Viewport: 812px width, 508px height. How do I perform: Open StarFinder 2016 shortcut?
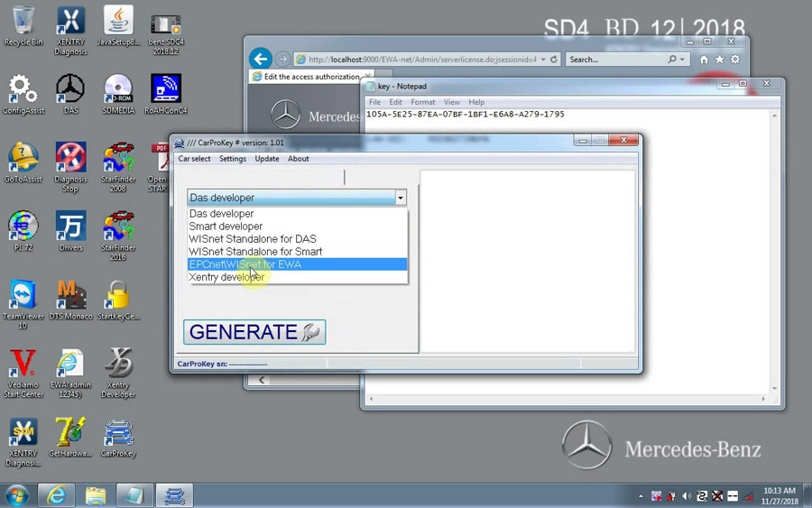[118, 236]
